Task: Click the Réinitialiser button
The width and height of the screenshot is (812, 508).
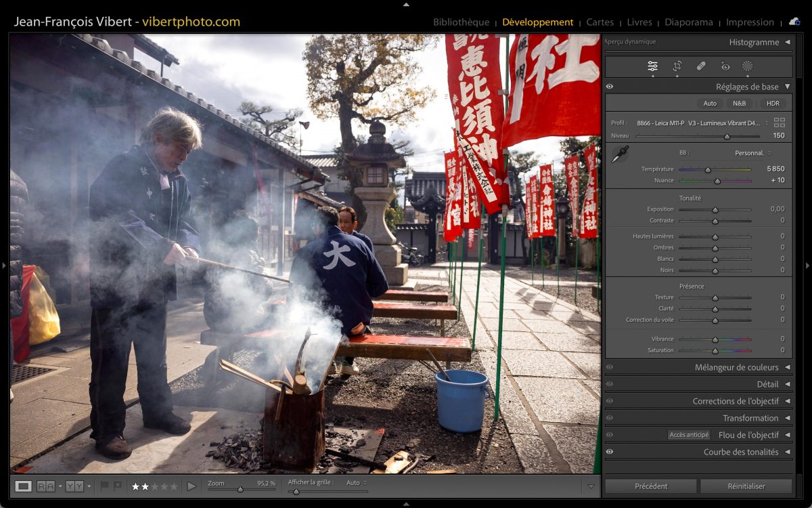Action: (x=746, y=486)
